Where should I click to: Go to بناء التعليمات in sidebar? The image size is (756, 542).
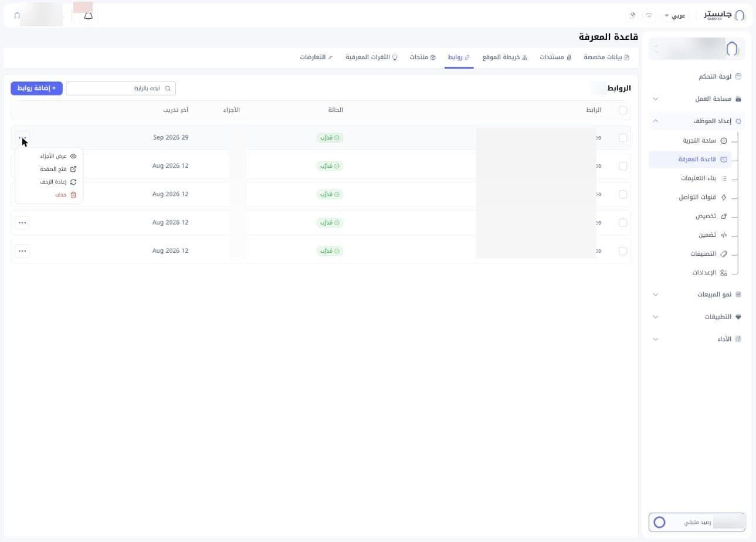(x=703, y=178)
